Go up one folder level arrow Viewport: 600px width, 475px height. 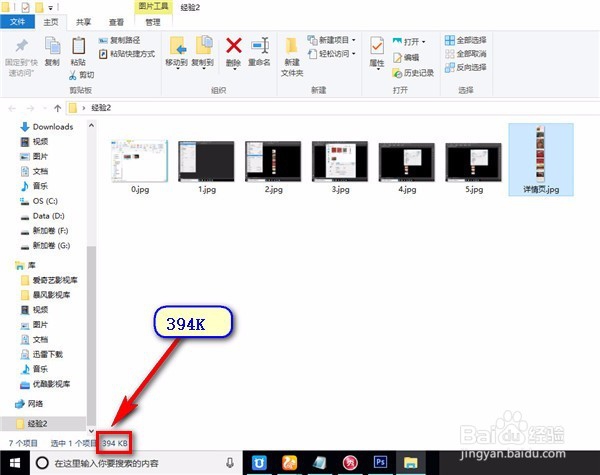pos(57,108)
